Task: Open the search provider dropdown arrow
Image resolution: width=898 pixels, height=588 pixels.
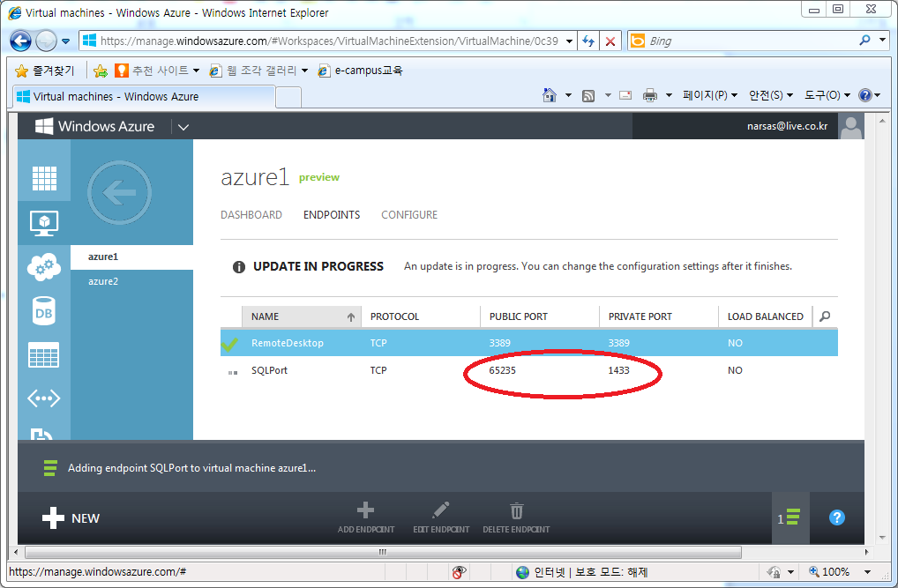Action: [x=882, y=40]
